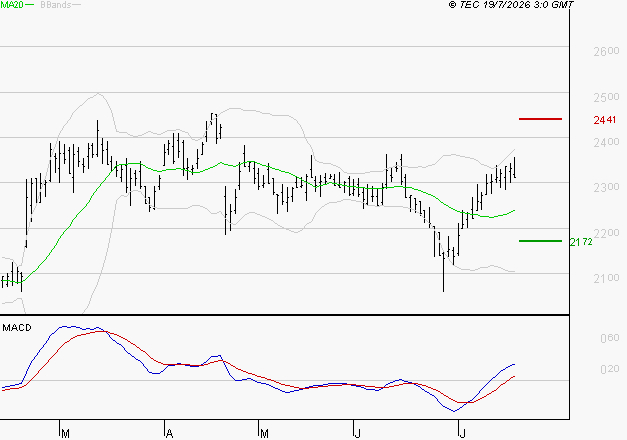Click the lowest price bar near 2070

coord(443,272)
